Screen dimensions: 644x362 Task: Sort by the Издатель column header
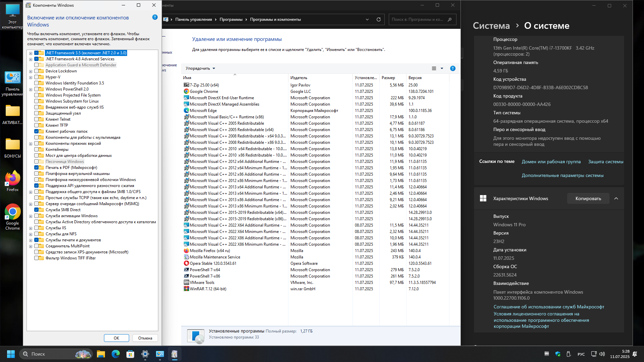(x=320, y=78)
